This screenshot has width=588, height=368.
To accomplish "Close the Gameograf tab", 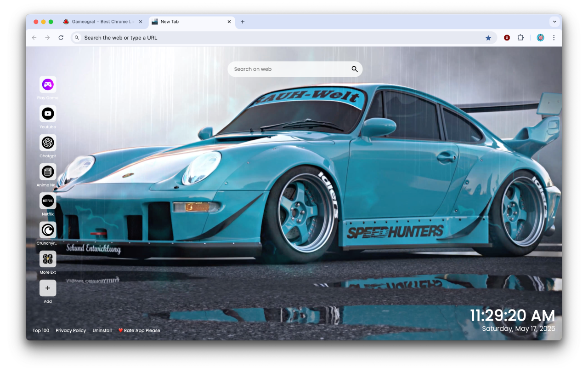I will point(141,22).
